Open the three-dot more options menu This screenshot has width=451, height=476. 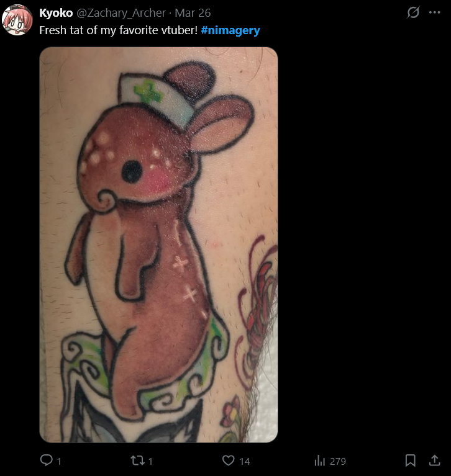coord(435,12)
